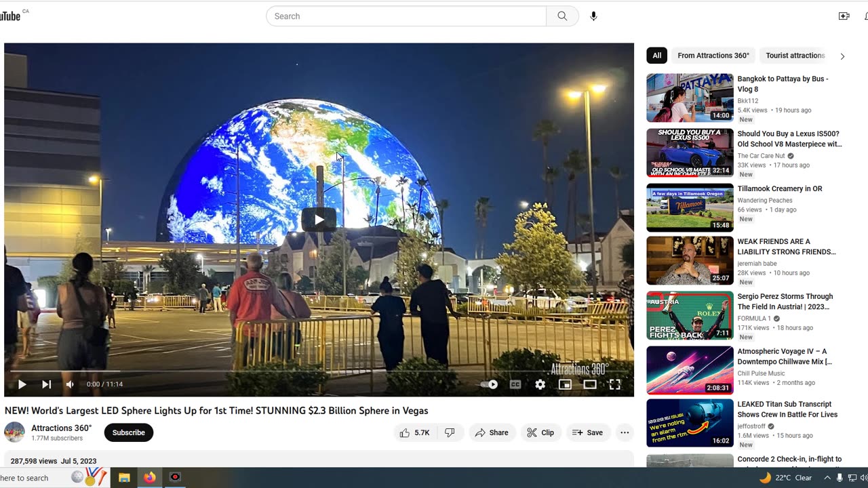Click the search magnifier button

[562, 16]
